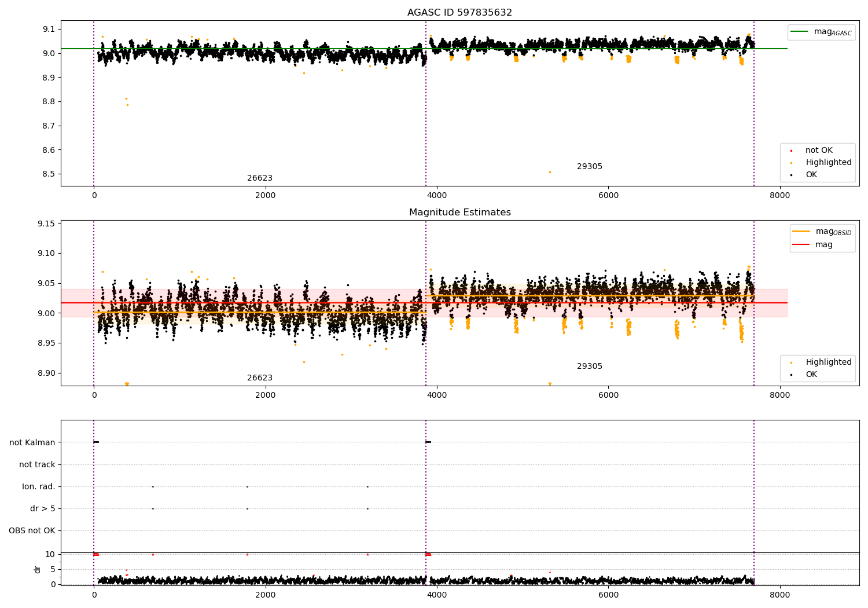Click the 8.5 y-tick of top plot
The height and width of the screenshot is (608, 868).
coord(49,174)
